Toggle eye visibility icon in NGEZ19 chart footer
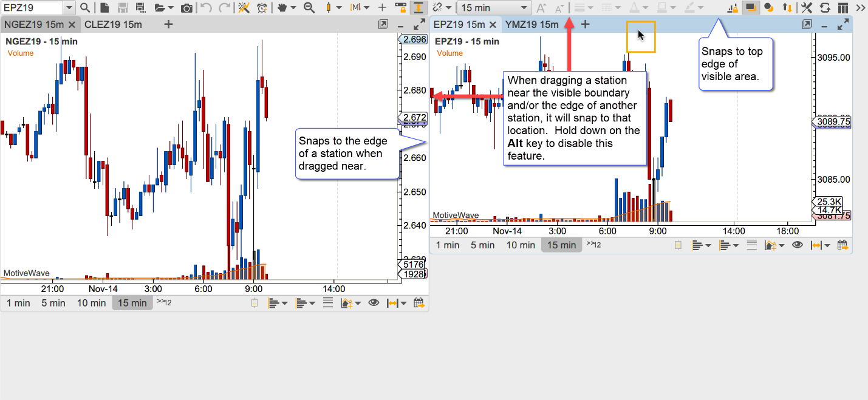The width and height of the screenshot is (868, 400). coord(374,303)
